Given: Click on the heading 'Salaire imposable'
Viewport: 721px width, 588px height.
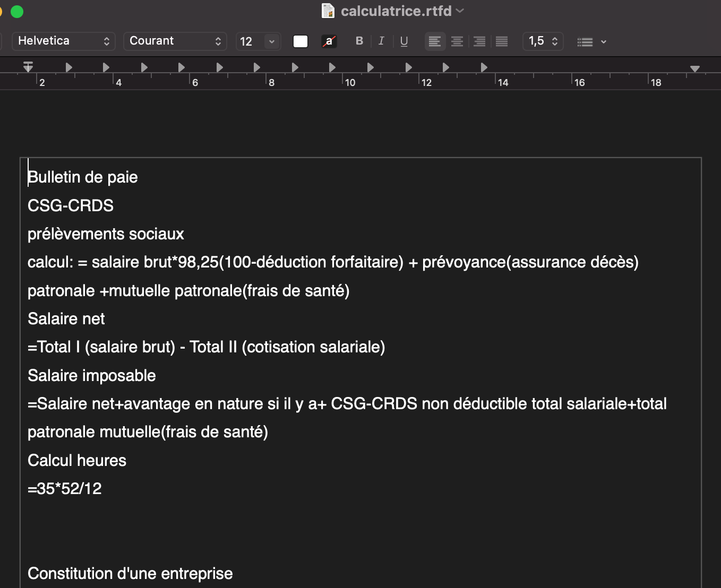Looking at the screenshot, I should click(x=92, y=376).
